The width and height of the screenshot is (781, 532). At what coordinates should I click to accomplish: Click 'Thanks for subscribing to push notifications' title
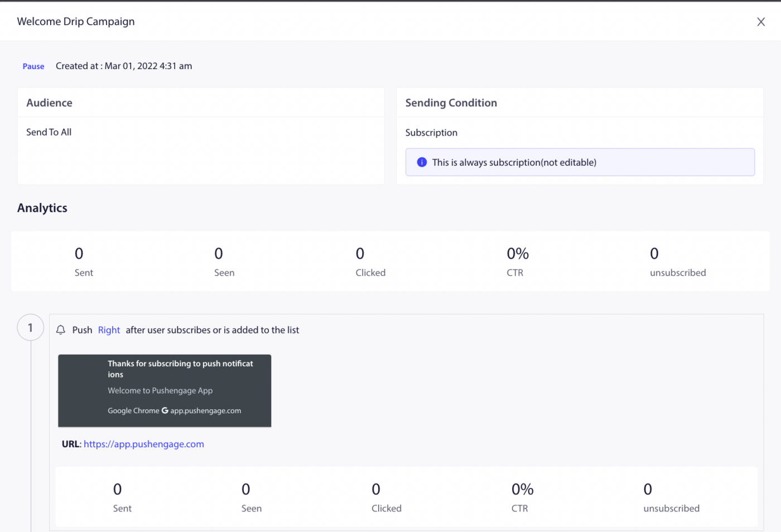click(x=180, y=369)
